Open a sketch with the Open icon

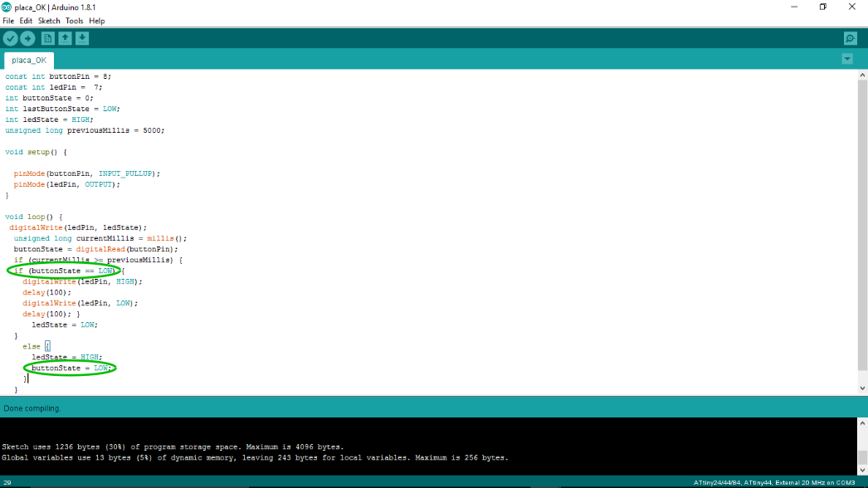point(65,38)
